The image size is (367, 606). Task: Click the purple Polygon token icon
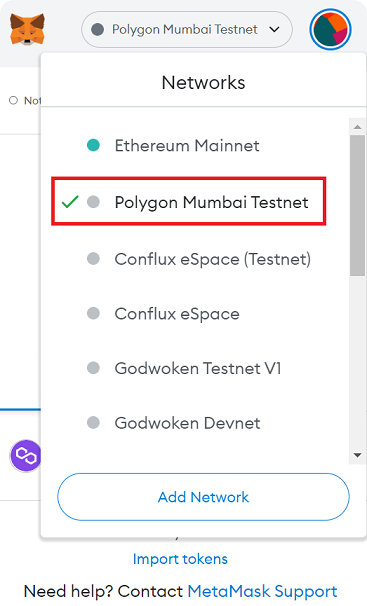click(x=25, y=456)
